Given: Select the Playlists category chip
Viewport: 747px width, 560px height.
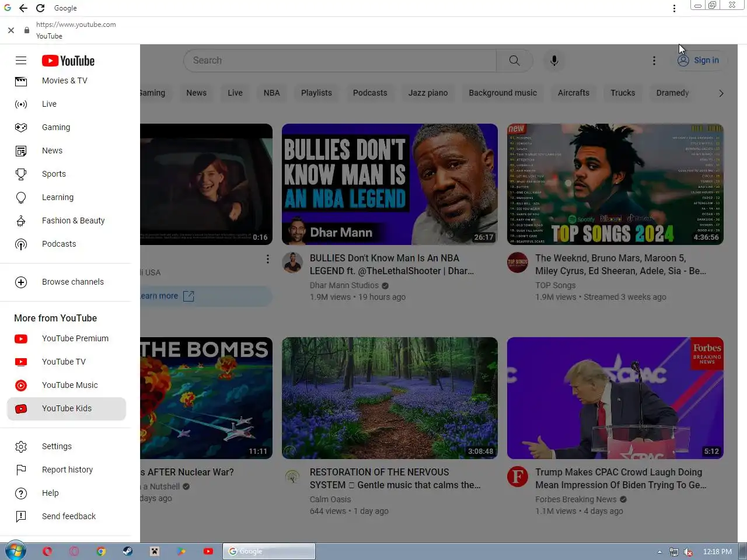Looking at the screenshot, I should click(x=316, y=93).
